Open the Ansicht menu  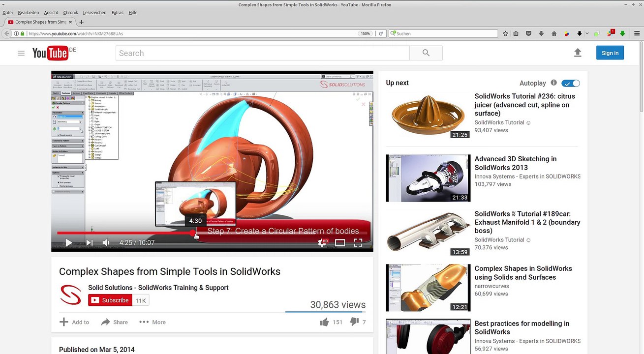coord(51,12)
